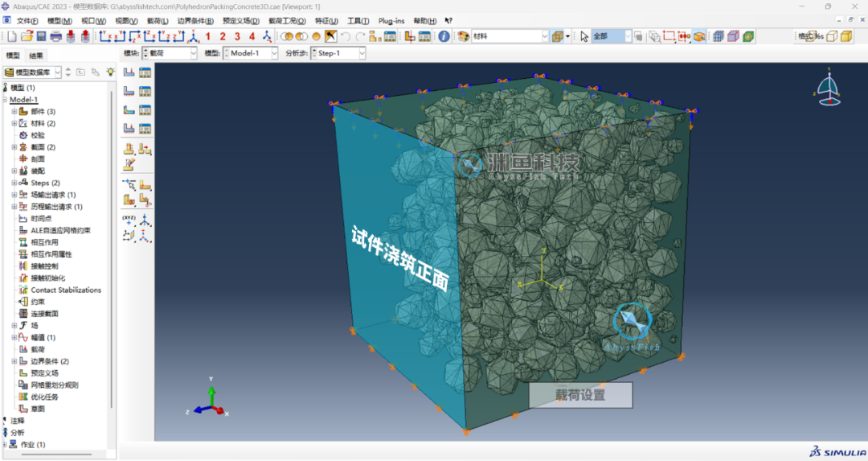Open the color code palette dialog
This screenshot has height=461, width=868.
click(x=464, y=36)
